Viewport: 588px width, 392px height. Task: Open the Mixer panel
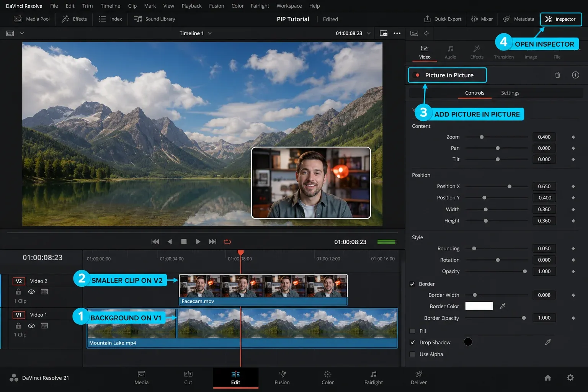click(x=482, y=19)
